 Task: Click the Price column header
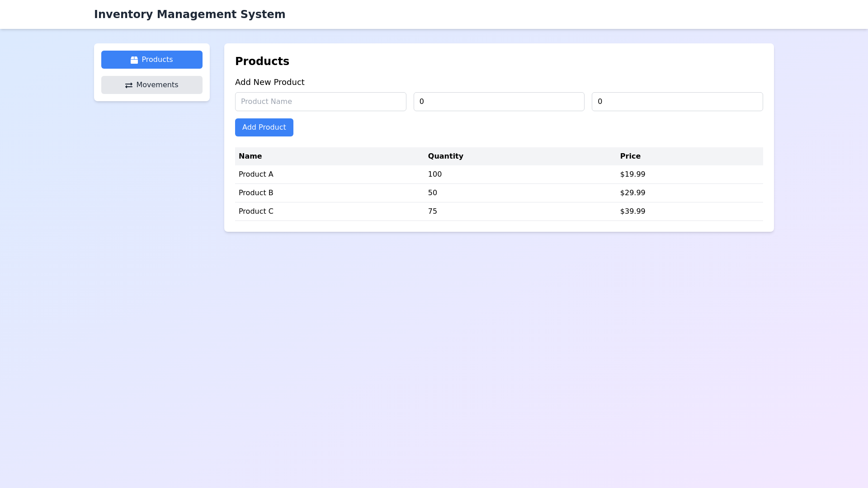click(630, 156)
